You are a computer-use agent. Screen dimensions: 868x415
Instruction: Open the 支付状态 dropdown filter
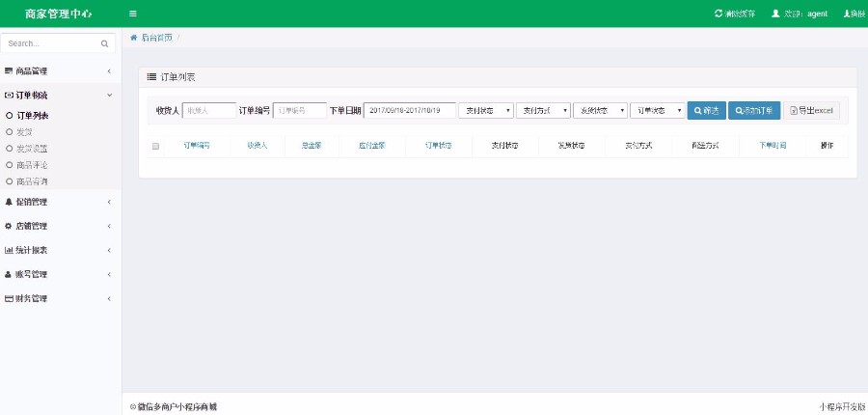point(485,111)
